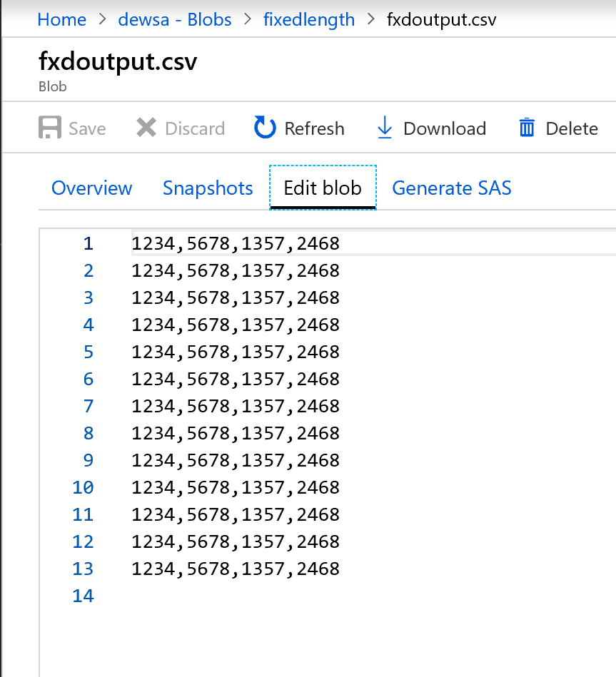Image resolution: width=616 pixels, height=677 pixels.
Task: Open the Snapshots tab
Action: [x=207, y=188]
